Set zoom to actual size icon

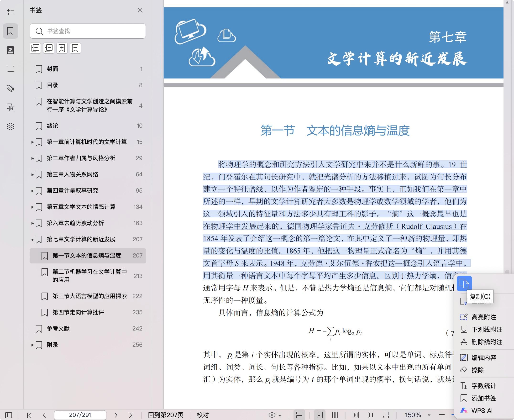pos(356,415)
